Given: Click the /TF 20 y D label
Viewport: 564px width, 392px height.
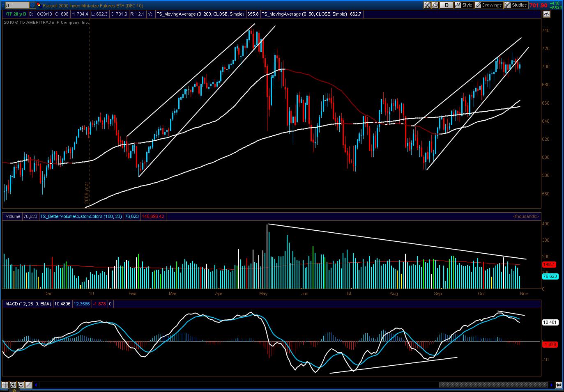Looking at the screenshot, I should [15, 14].
